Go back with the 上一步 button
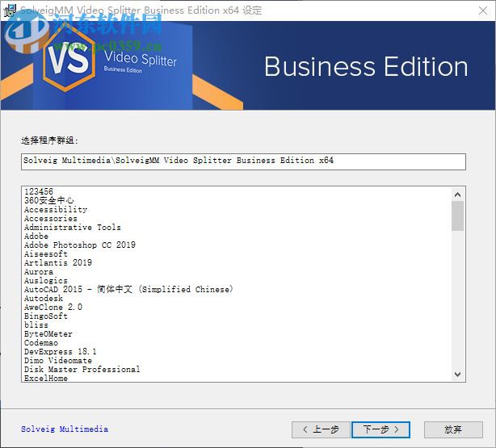This screenshot has height=448, width=496. coord(321,429)
